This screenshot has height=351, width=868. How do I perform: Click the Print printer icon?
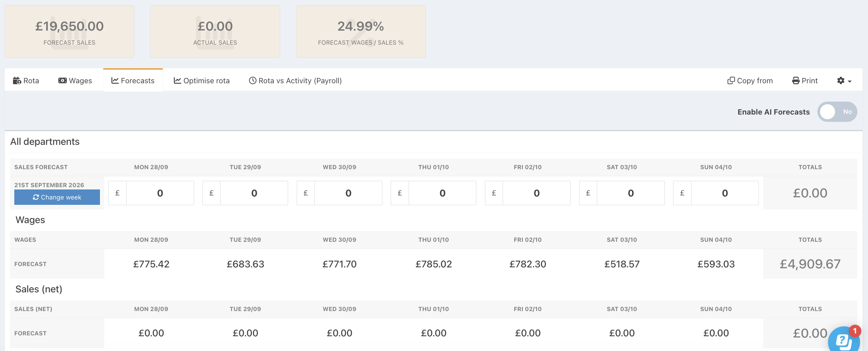795,81
